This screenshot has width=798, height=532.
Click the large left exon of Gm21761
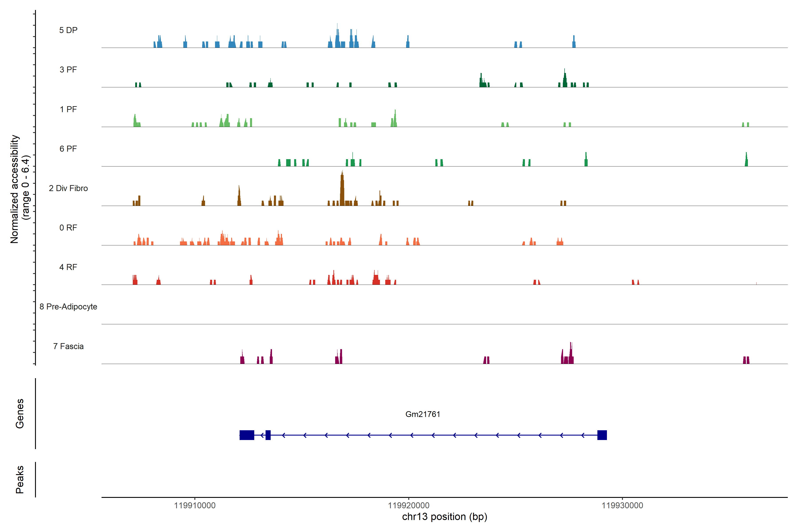pyautogui.click(x=247, y=435)
